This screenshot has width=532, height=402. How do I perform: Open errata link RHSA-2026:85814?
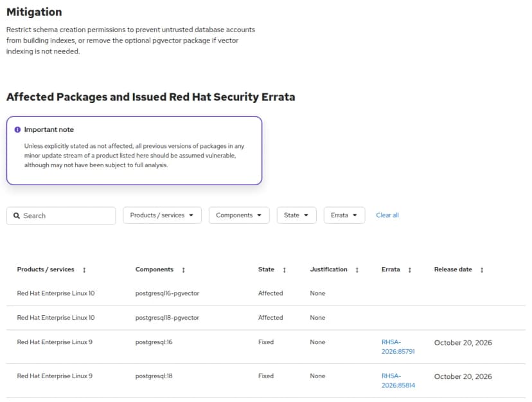click(398, 381)
